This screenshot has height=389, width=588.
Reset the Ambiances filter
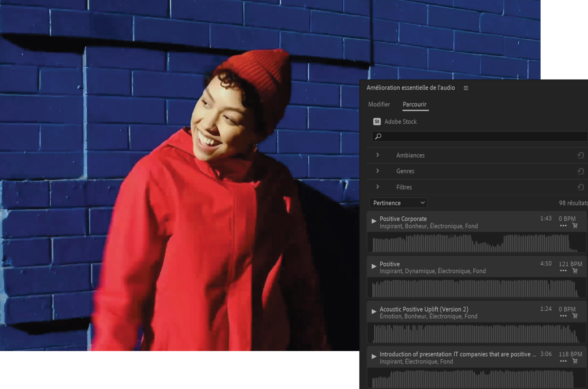tap(580, 155)
